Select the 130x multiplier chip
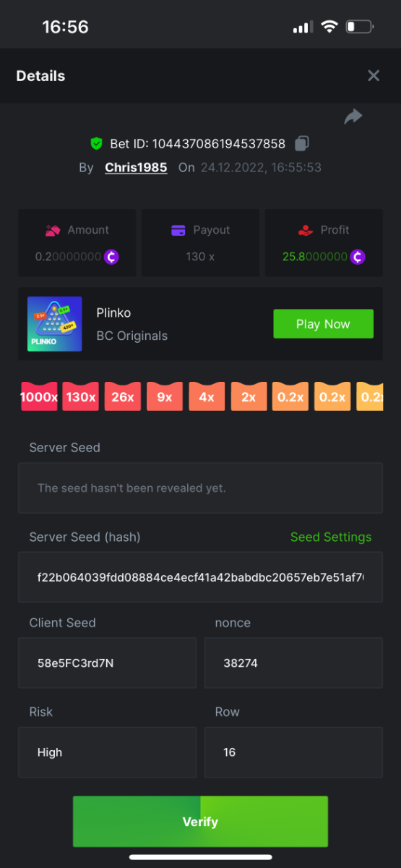401x868 pixels. (x=81, y=397)
